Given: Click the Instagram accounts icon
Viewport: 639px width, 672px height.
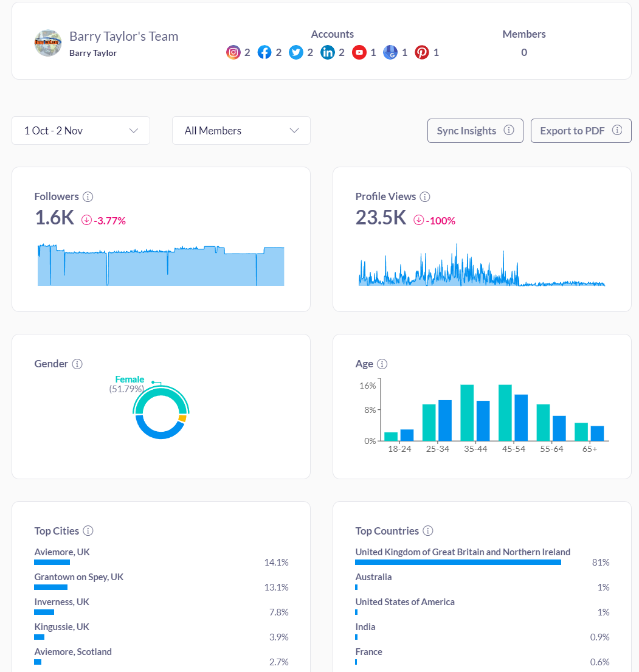Looking at the screenshot, I should pos(233,52).
